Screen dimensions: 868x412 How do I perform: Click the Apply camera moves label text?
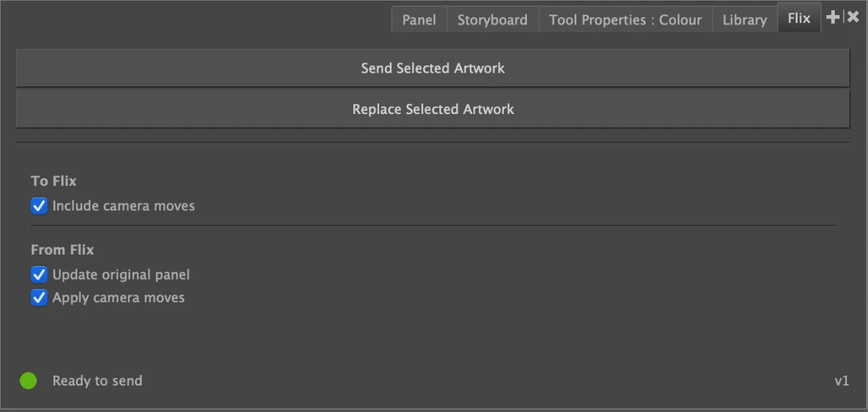(118, 297)
